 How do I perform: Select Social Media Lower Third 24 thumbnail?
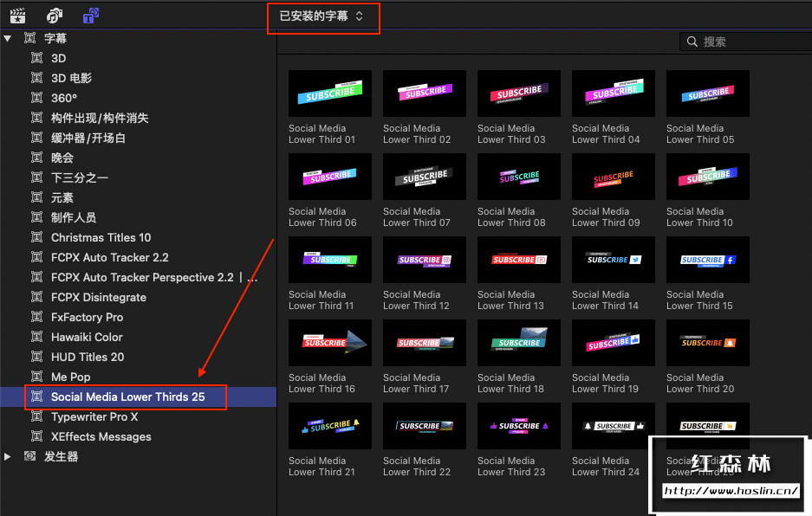[x=614, y=426]
